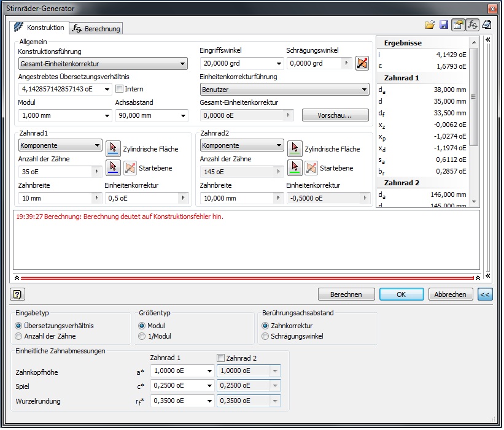Screen dimensions: 504x430
Task: Open Eingriffswinkel dropdown
Action: (x=280, y=64)
